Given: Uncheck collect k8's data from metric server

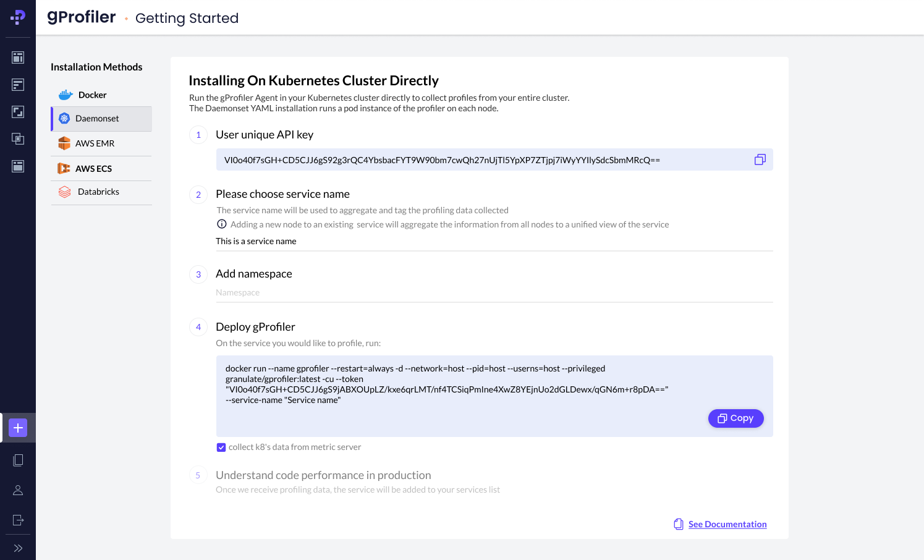Looking at the screenshot, I should pyautogui.click(x=221, y=448).
